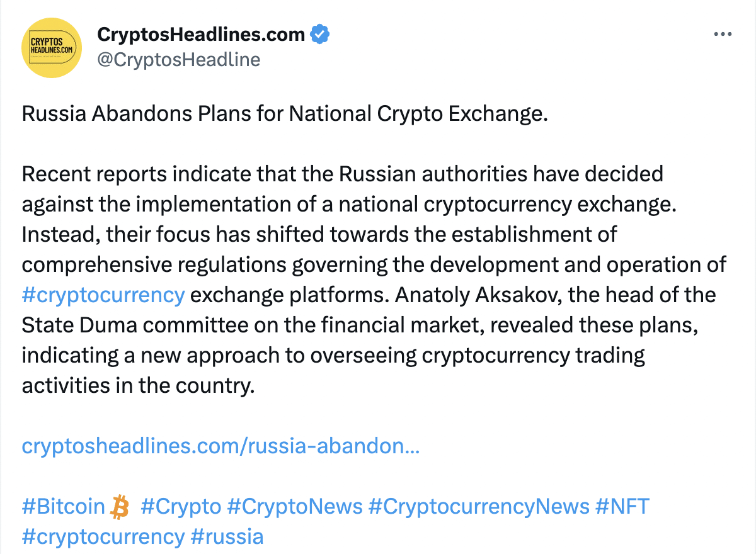Click the orange Bitcoin emoji symbol

tap(119, 506)
